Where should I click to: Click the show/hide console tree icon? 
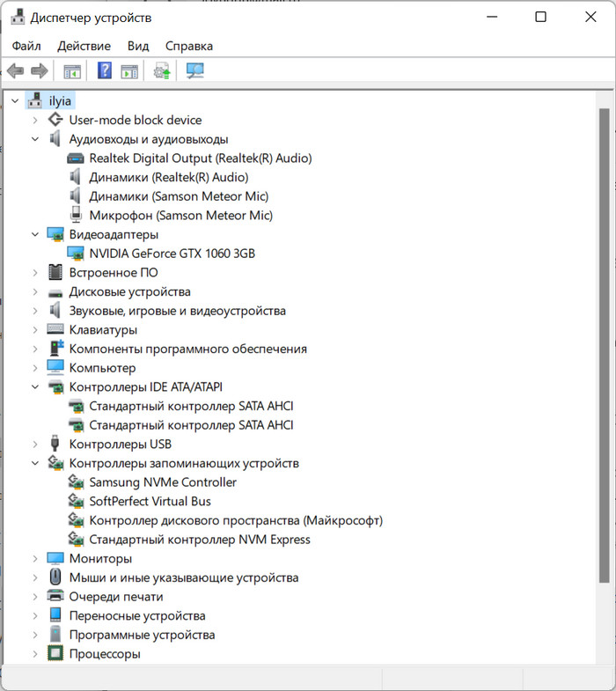tap(72, 71)
